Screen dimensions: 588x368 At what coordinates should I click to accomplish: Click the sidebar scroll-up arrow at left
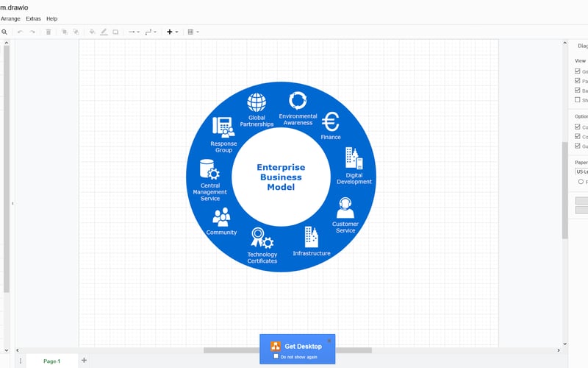[x=7, y=43]
